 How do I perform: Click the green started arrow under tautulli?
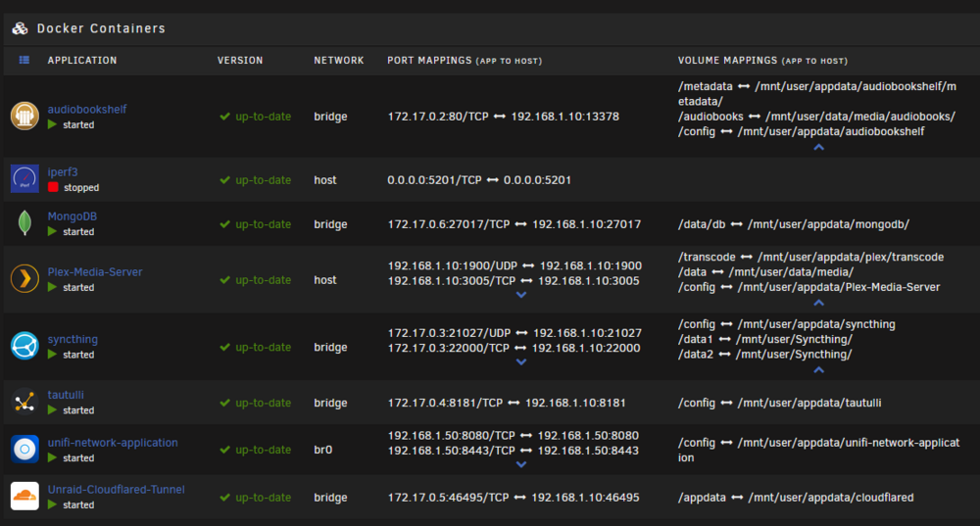[52, 409]
